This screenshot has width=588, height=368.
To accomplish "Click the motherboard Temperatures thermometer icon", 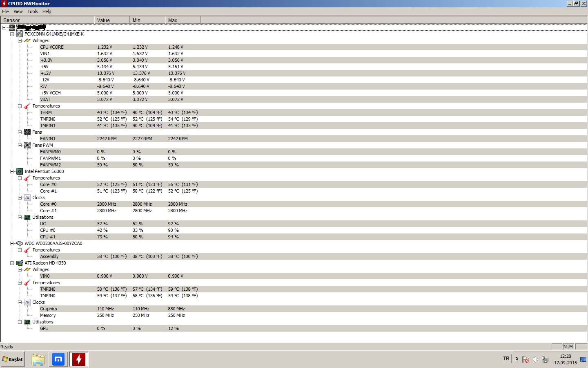I will tap(27, 106).
